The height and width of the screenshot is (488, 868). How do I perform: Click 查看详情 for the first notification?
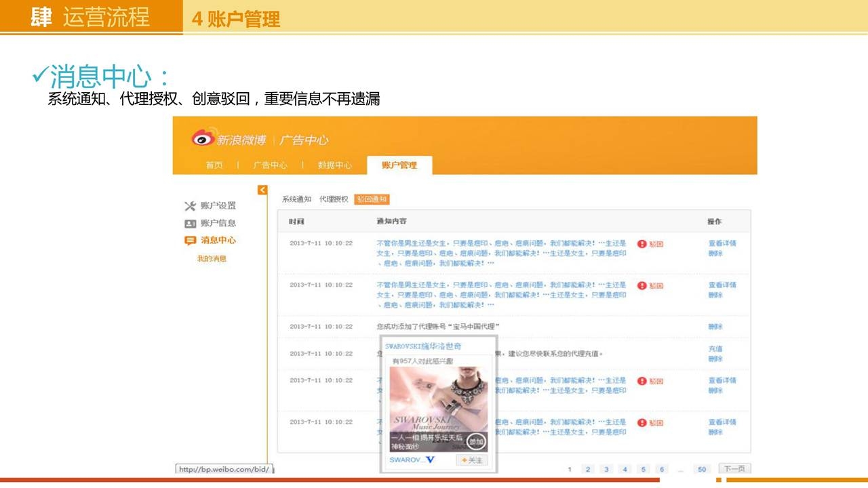pyautogui.click(x=722, y=243)
